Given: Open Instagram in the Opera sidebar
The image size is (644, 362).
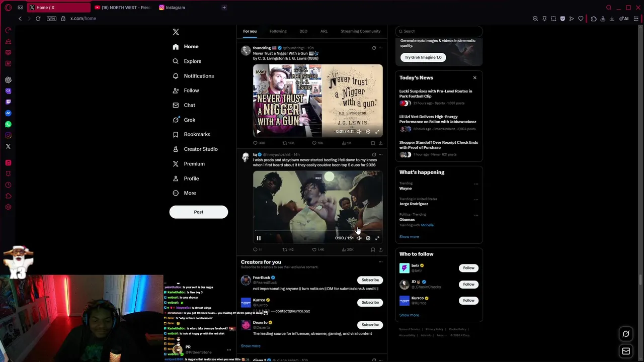Looking at the screenshot, I should click(8, 135).
